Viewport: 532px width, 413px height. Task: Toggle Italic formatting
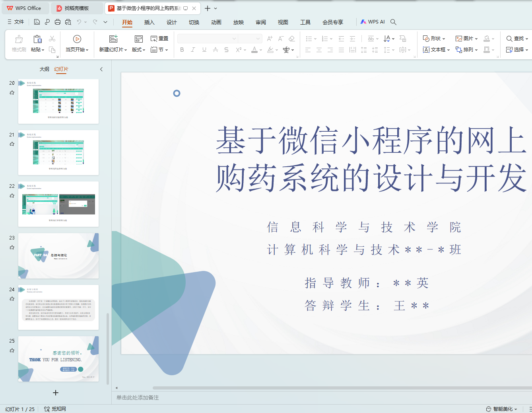click(193, 50)
